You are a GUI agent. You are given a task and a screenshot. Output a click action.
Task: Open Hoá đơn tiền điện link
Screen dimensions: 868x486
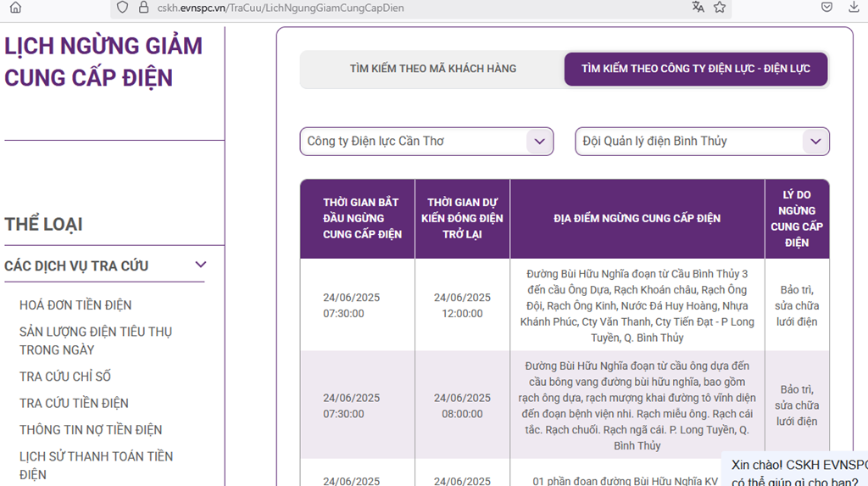tap(75, 305)
